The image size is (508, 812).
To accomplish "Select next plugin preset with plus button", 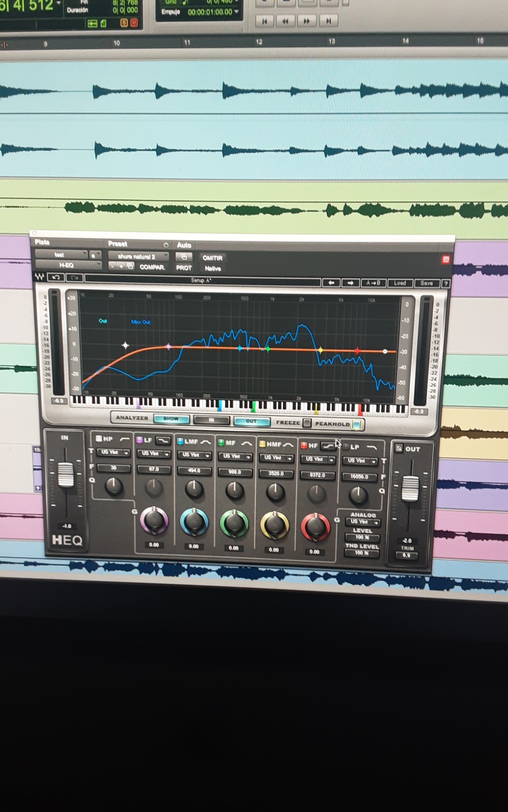I will click(x=121, y=266).
